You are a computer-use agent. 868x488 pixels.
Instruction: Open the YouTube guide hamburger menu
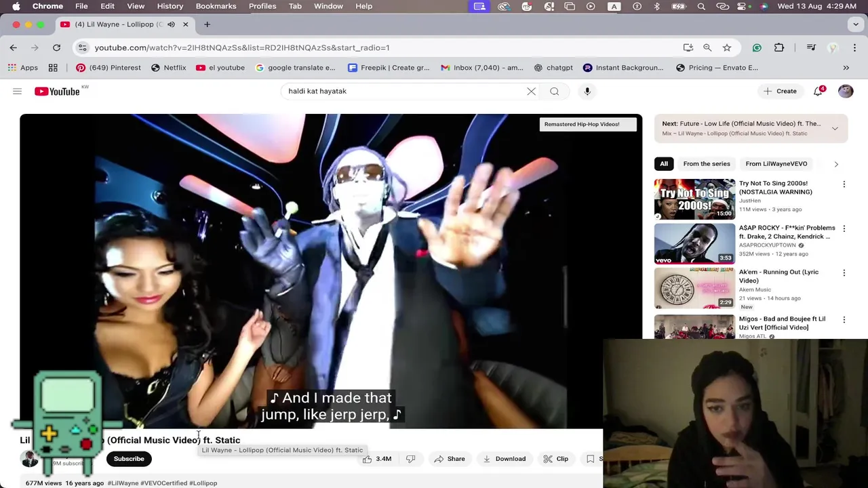coord(17,91)
